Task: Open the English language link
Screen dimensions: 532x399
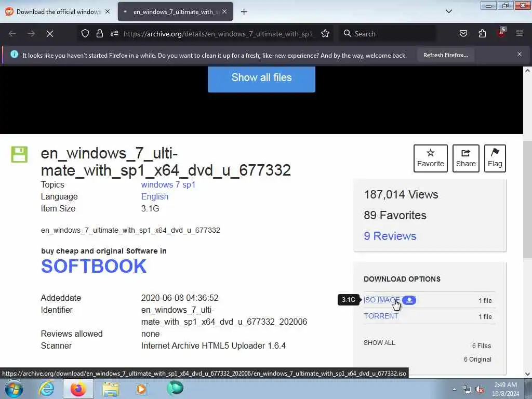Action: tap(155, 196)
